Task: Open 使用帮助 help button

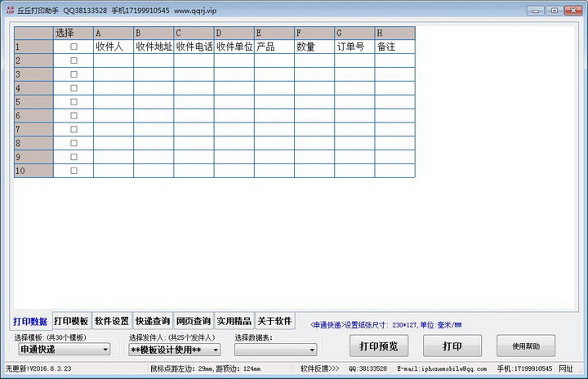Action: click(x=525, y=346)
